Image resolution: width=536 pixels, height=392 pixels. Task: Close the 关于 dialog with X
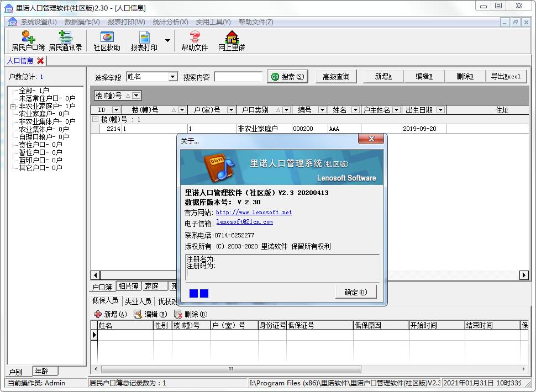click(371, 139)
